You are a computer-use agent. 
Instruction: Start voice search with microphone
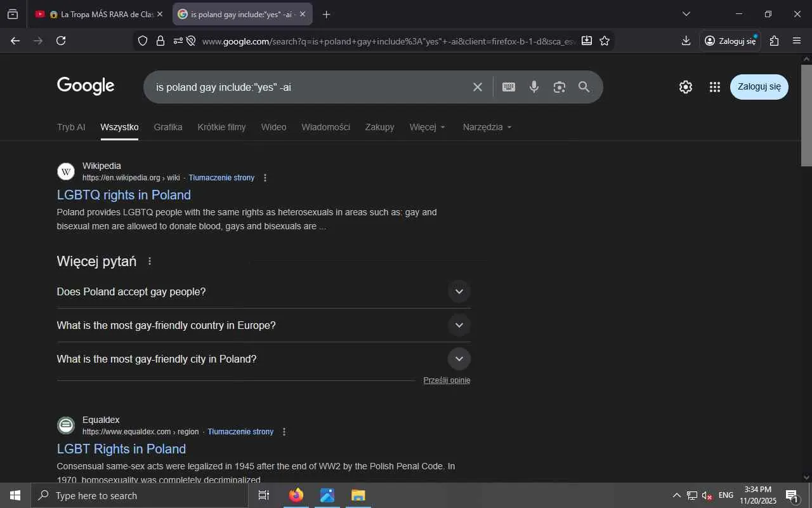534,87
